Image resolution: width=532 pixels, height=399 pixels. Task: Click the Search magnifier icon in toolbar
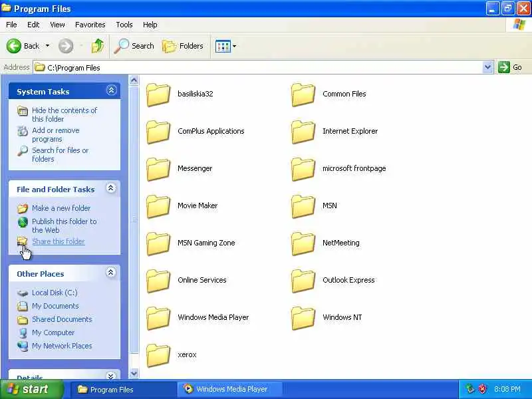[x=121, y=46]
